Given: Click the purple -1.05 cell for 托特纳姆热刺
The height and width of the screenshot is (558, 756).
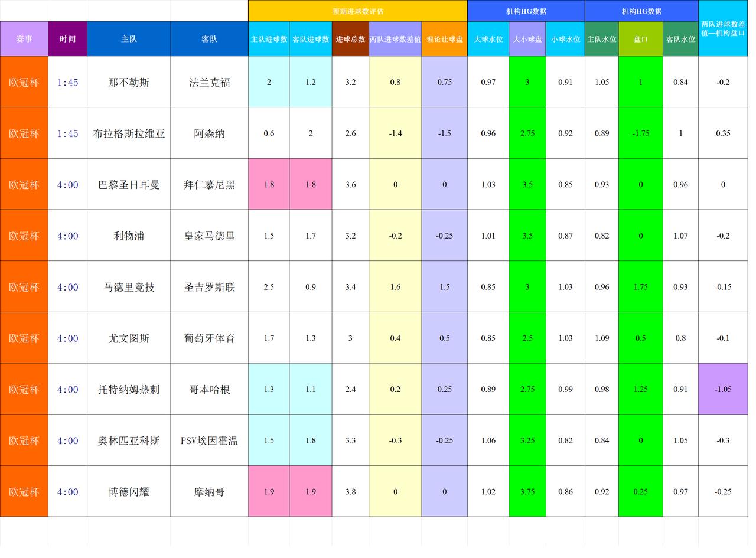Looking at the screenshot, I should point(723,389).
